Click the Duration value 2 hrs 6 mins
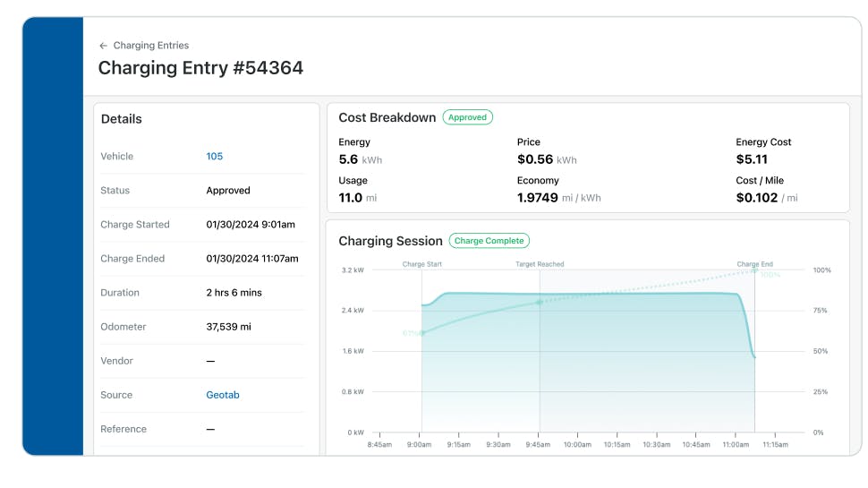 click(x=234, y=293)
